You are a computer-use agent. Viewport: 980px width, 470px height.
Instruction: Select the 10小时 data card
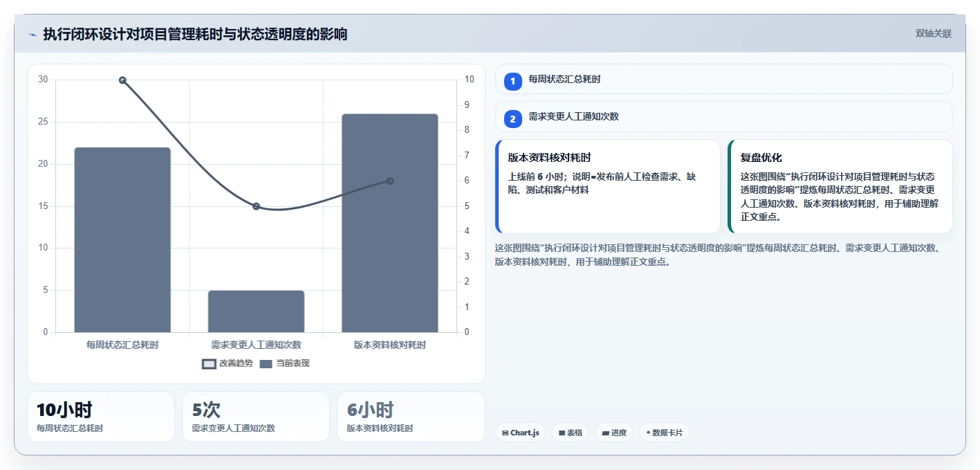(x=101, y=417)
